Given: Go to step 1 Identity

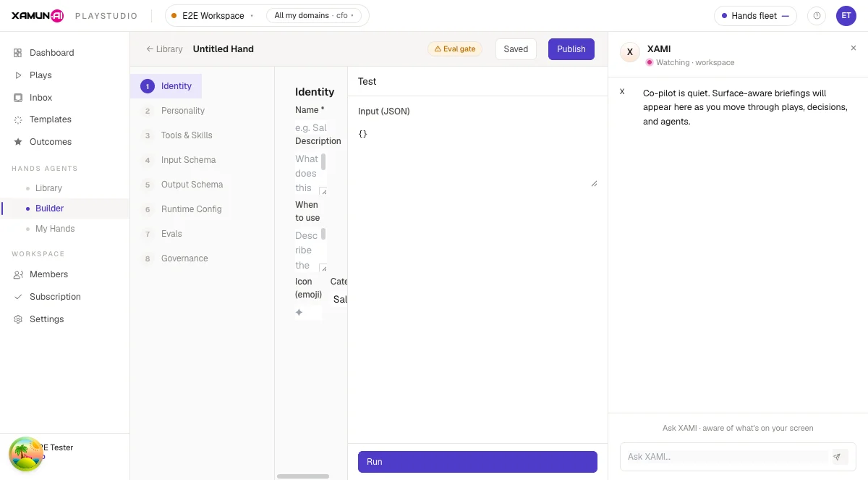Looking at the screenshot, I should click(x=166, y=86).
